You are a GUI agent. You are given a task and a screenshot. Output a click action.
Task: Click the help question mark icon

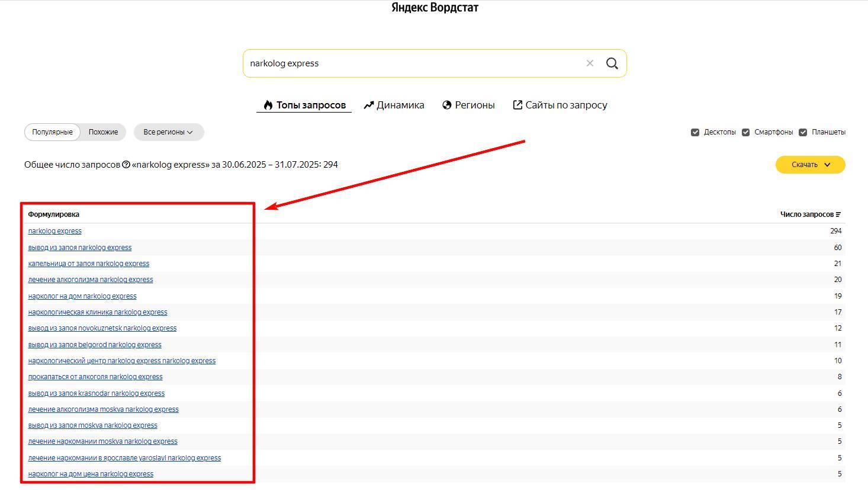(126, 165)
